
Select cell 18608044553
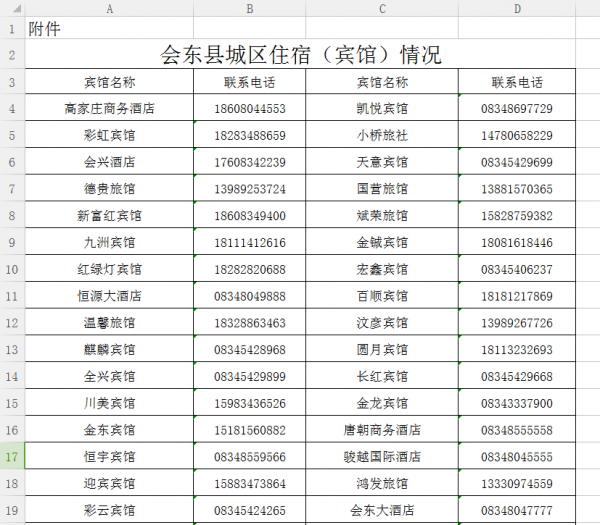[249, 108]
